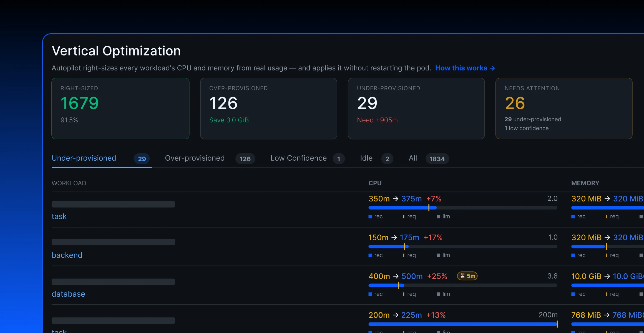Click the CPU bar for 200m → 225m row
The height and width of the screenshot is (333, 644).
(x=463, y=324)
